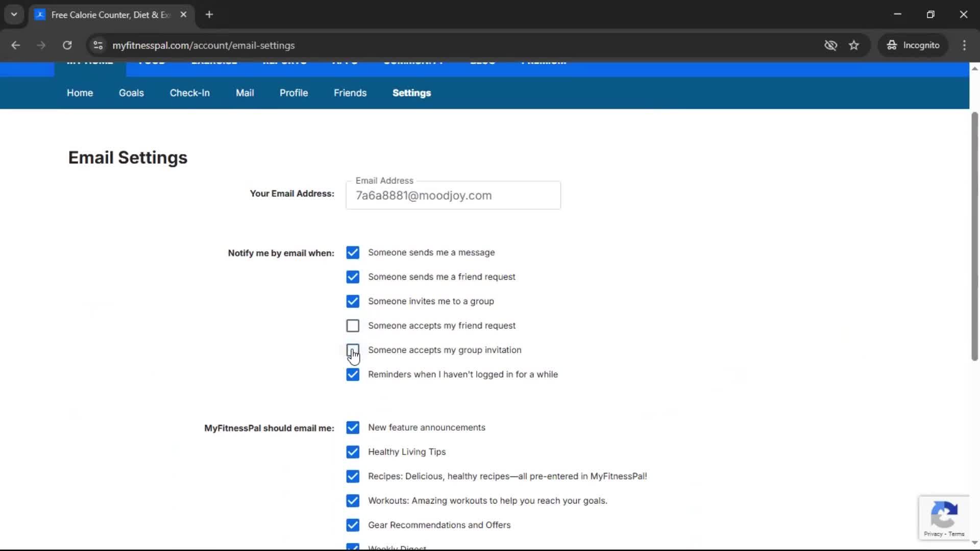
Task: Open the tab search dropdown arrow
Action: 14,15
